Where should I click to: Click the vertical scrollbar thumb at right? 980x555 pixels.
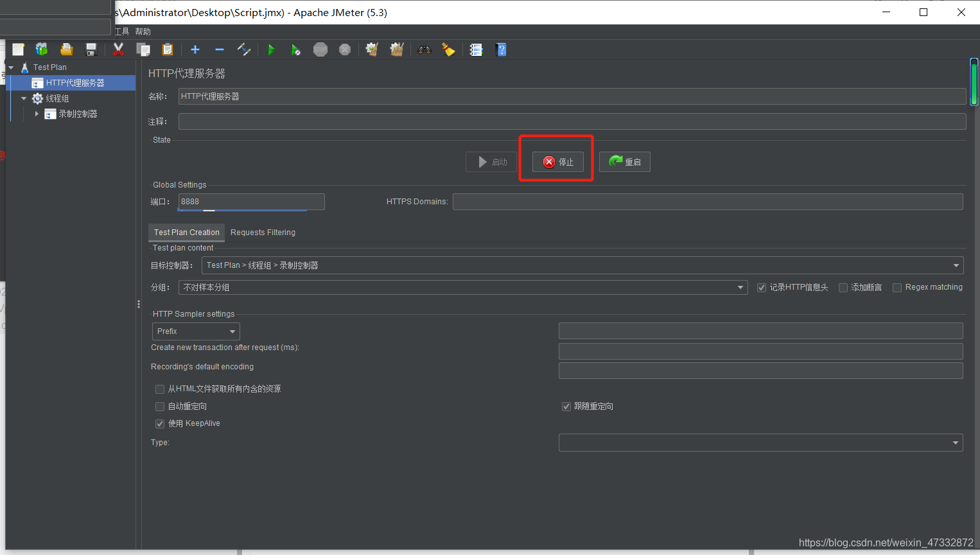coord(974,82)
